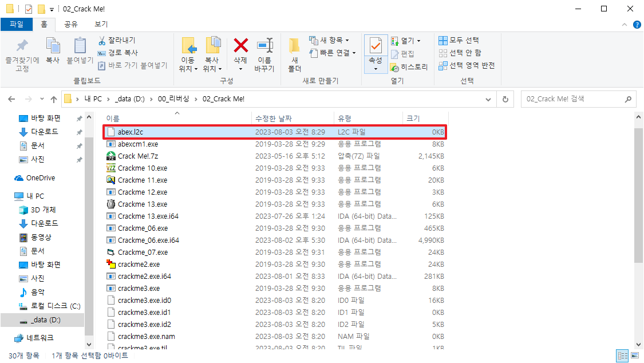Sort by Size (크기) column header
Viewport: 644px width, 363px height.
(425, 119)
